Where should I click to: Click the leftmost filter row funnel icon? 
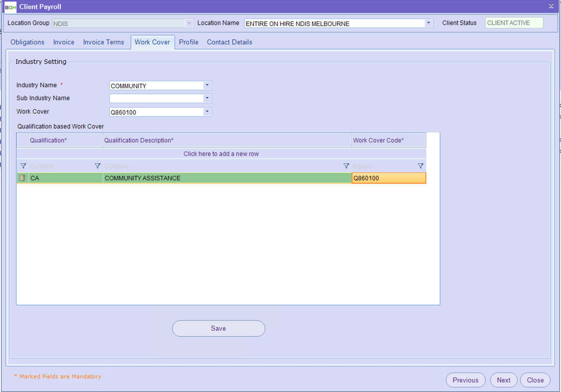pos(23,166)
